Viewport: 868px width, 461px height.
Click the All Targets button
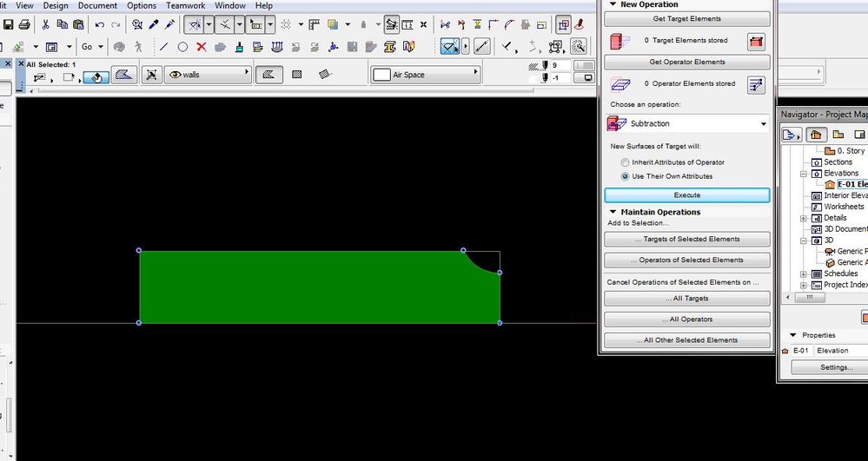687,299
